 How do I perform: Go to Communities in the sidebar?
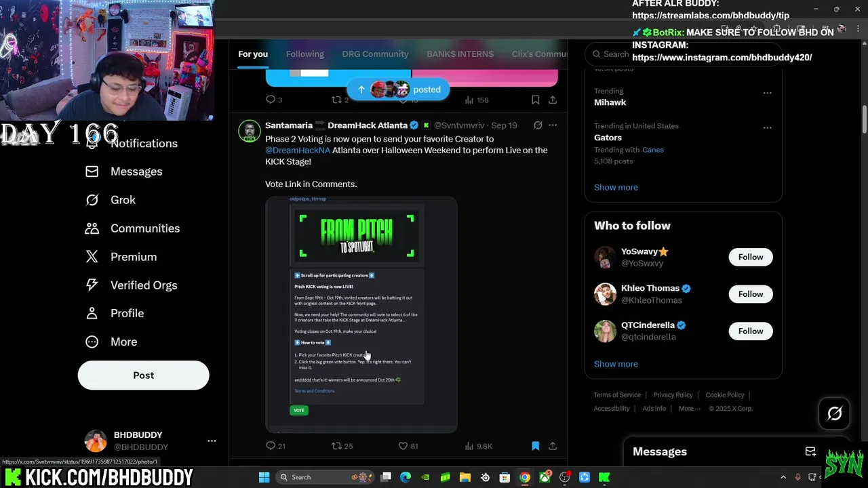pos(132,228)
